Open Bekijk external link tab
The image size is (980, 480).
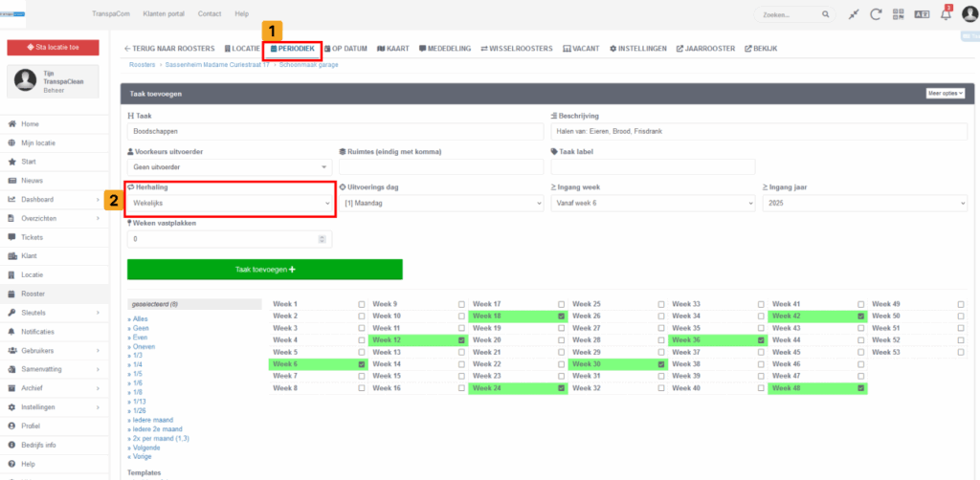[x=761, y=49]
